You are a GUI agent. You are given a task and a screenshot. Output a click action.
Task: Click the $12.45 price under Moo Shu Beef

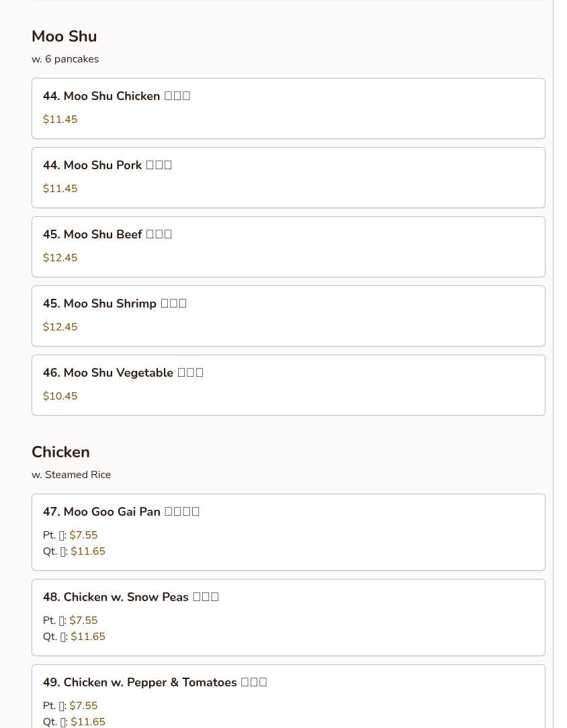coord(60,258)
